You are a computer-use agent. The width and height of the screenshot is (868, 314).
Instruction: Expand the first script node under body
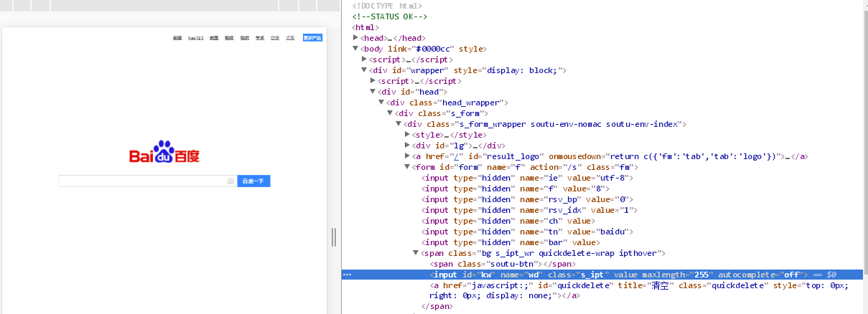[x=365, y=60]
